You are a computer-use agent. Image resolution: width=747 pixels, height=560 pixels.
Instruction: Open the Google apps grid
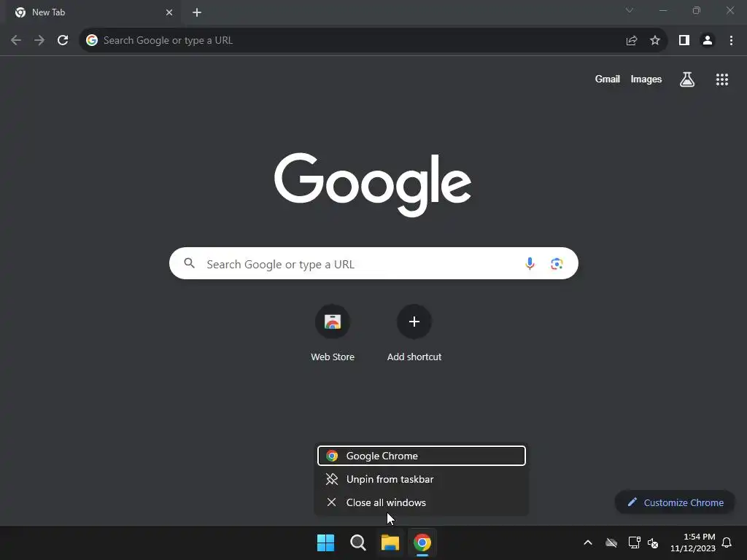(x=722, y=79)
